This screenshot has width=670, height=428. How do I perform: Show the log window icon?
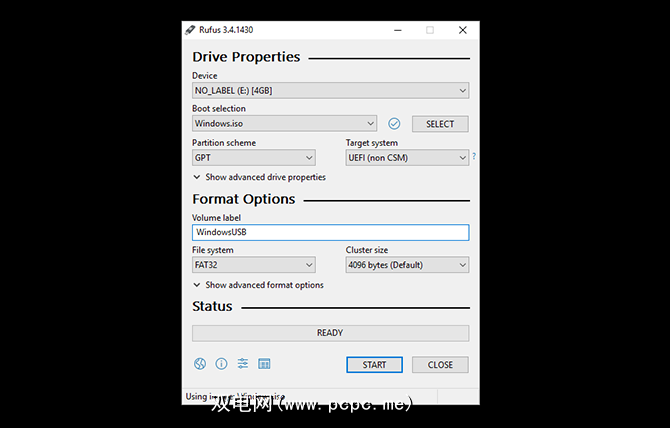tap(264, 364)
